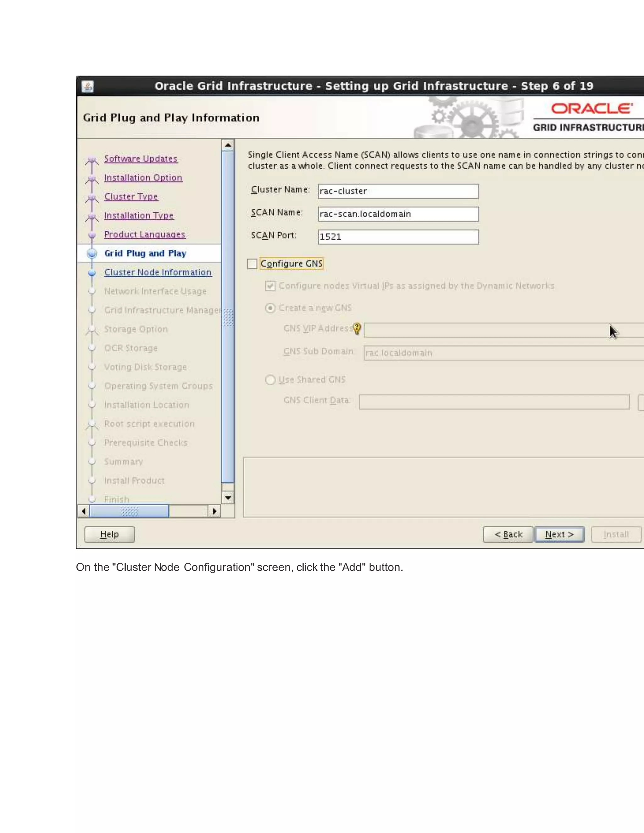The image size is (644, 833).
Task: Open the Software Updates step
Action: [x=141, y=159]
